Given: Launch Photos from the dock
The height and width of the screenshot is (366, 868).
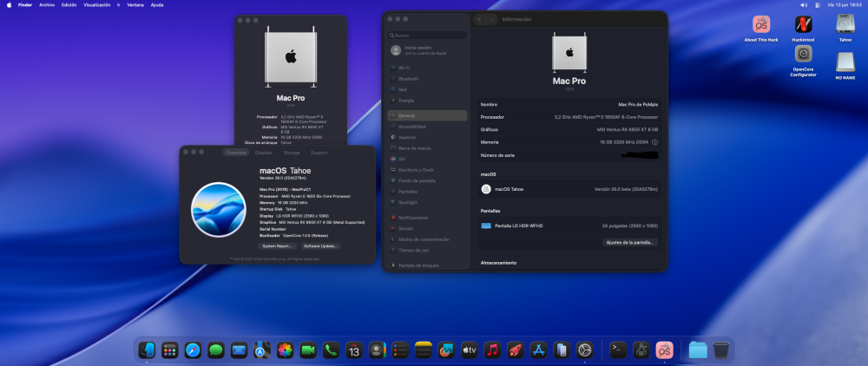Looking at the screenshot, I should point(285,350).
